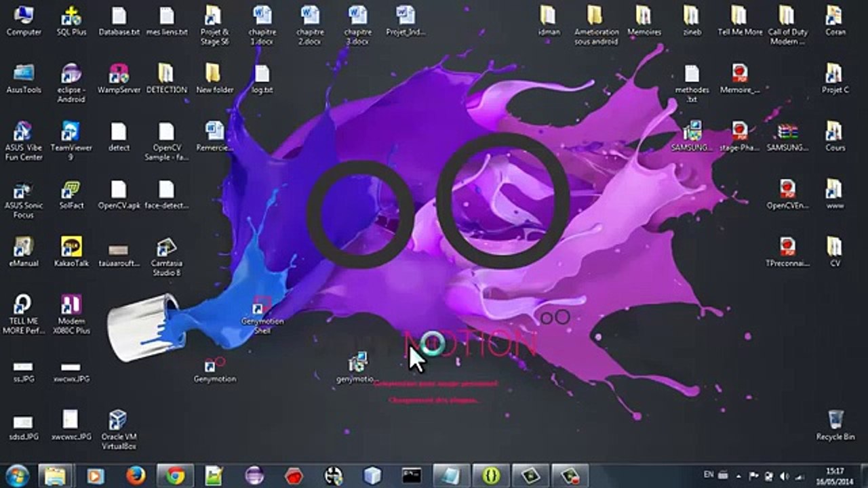The image size is (868, 488).
Task: Select the stage-Pha PDF file
Action: 739,136
